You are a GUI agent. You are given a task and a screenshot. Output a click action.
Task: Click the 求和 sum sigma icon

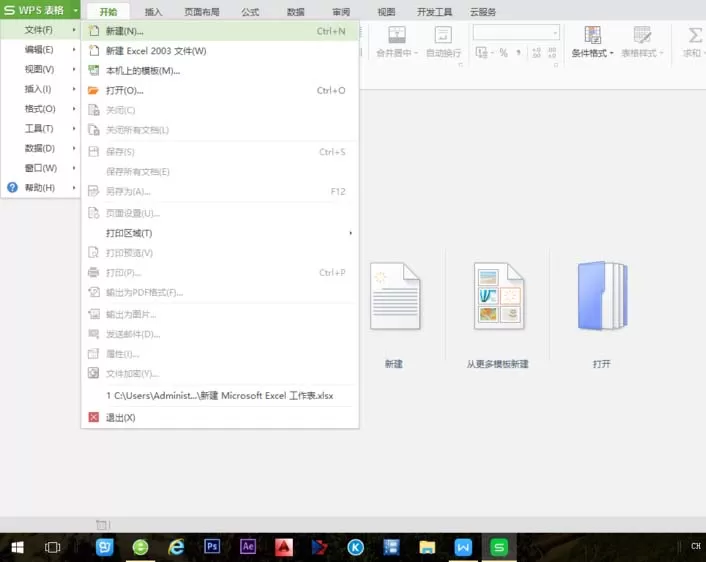[694, 35]
